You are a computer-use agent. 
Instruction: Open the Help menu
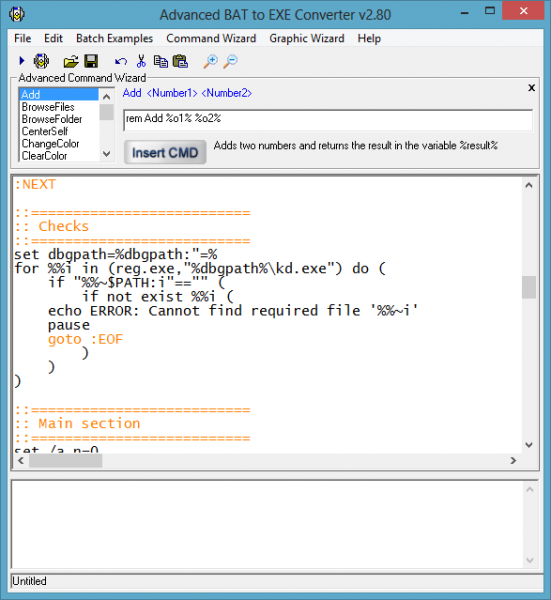369,38
